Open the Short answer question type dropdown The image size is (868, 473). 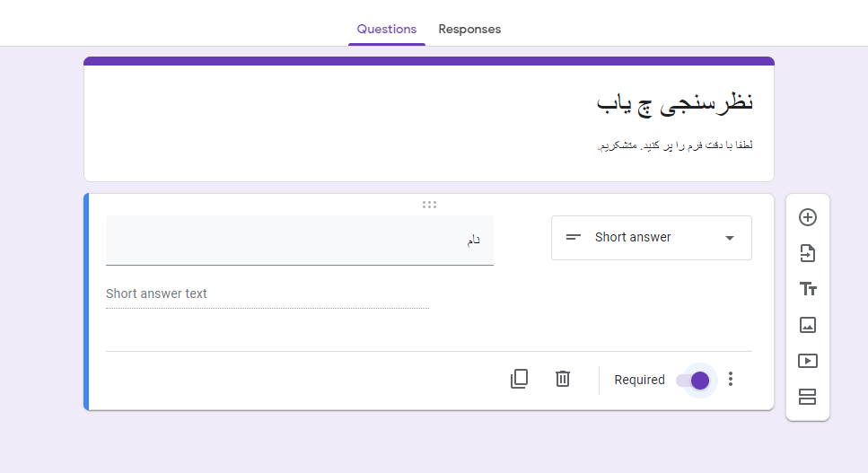coord(651,238)
